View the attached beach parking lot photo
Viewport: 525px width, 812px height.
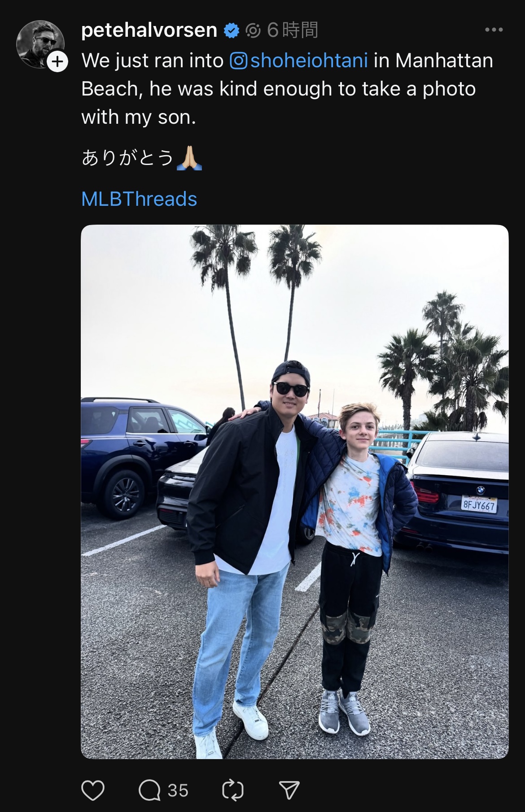pyautogui.click(x=294, y=491)
